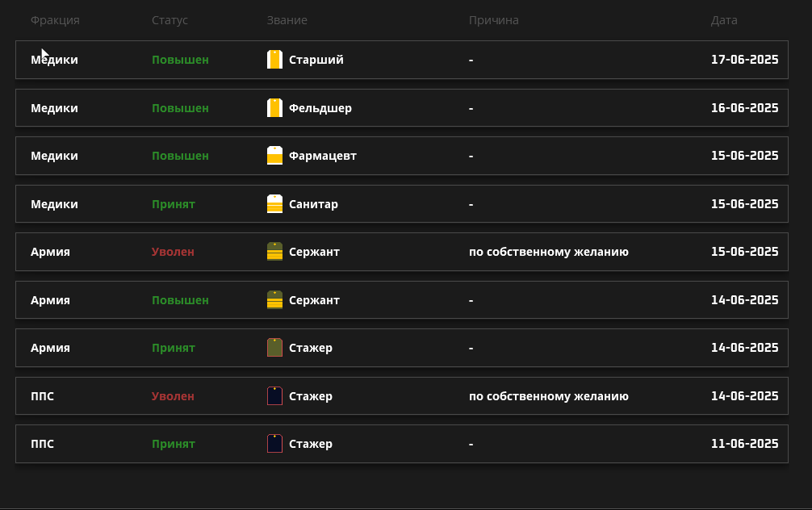Select the Причина column header
Screen dimensions: 812x510
tap(493, 20)
